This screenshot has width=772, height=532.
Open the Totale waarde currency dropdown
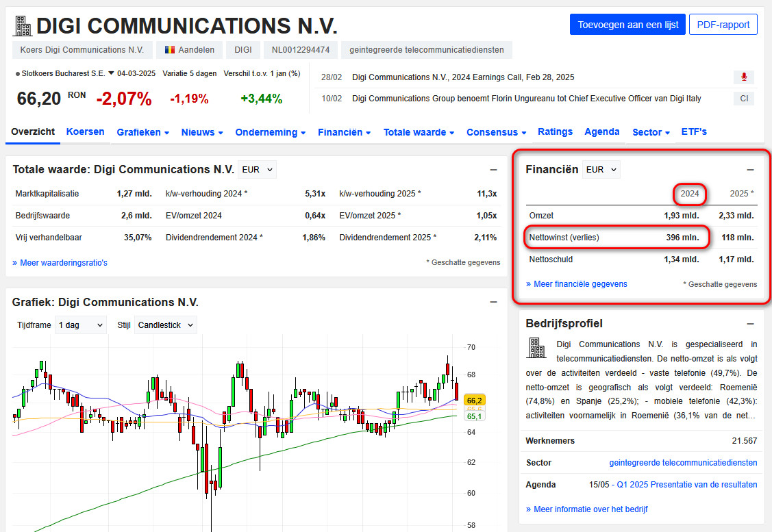(257, 170)
